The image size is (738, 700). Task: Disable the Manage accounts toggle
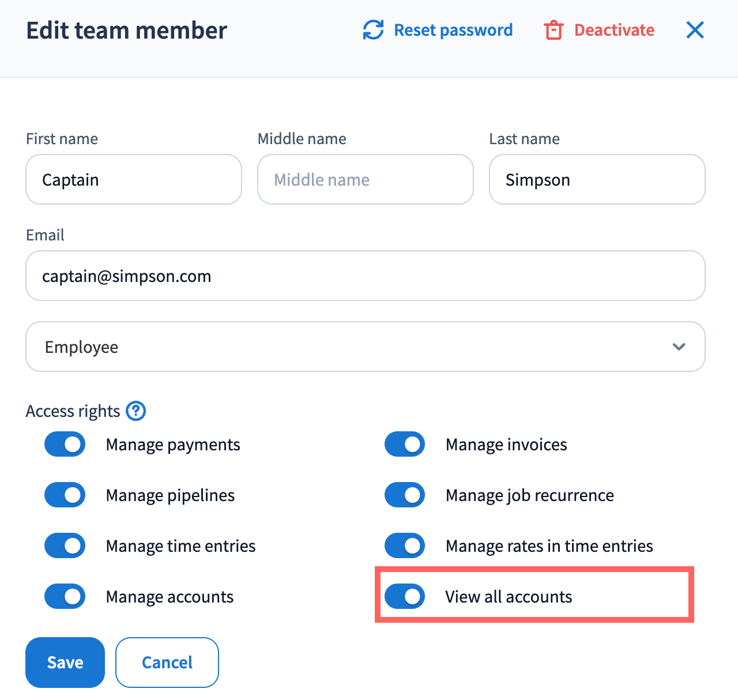point(65,597)
